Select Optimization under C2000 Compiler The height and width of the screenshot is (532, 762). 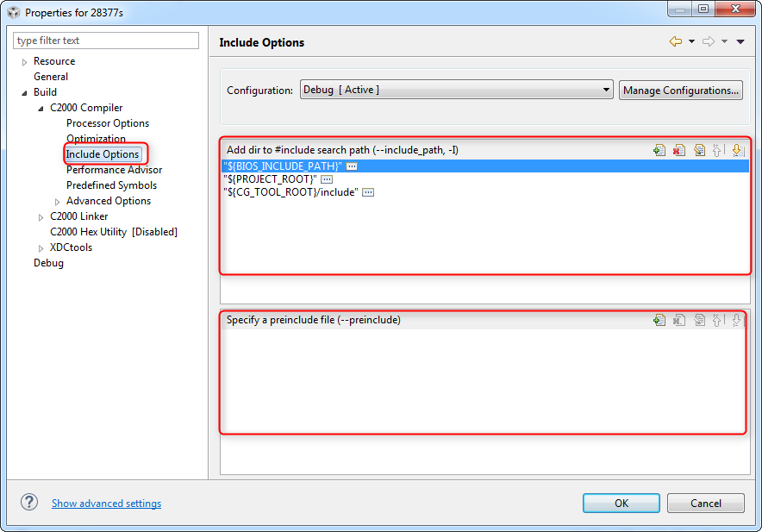point(96,139)
